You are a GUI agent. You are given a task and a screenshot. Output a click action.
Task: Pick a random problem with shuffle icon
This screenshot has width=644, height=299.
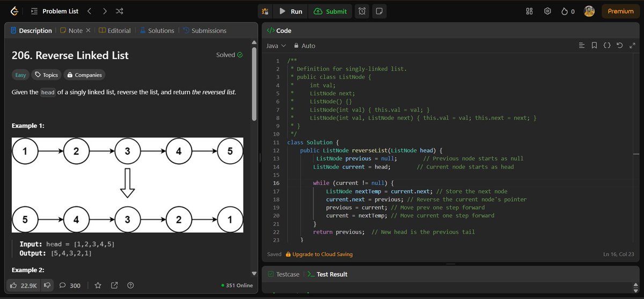coord(119,11)
